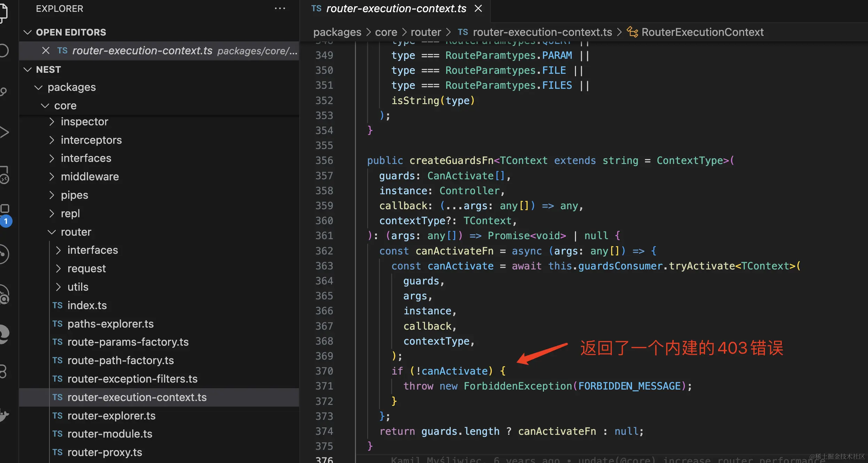Collapse the NEST workspace section
Image resolution: width=868 pixels, height=463 pixels.
[x=27, y=70]
